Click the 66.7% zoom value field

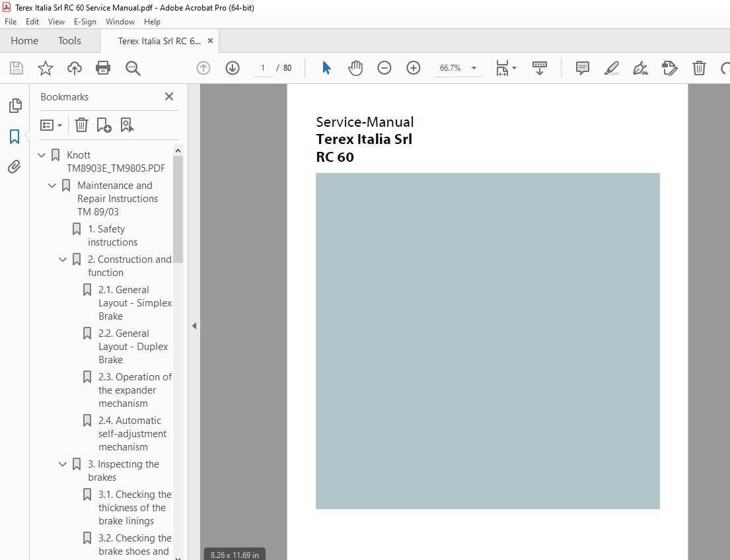[x=450, y=68]
